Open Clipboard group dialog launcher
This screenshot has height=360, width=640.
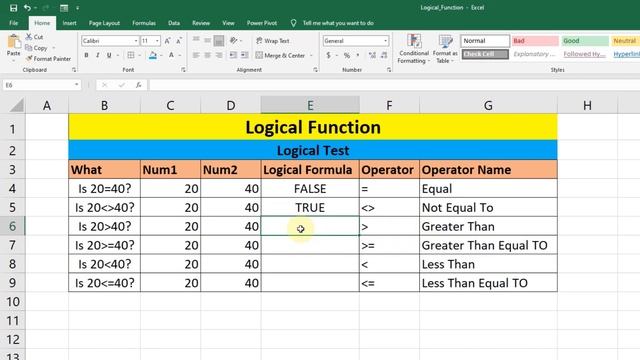pos(74,70)
